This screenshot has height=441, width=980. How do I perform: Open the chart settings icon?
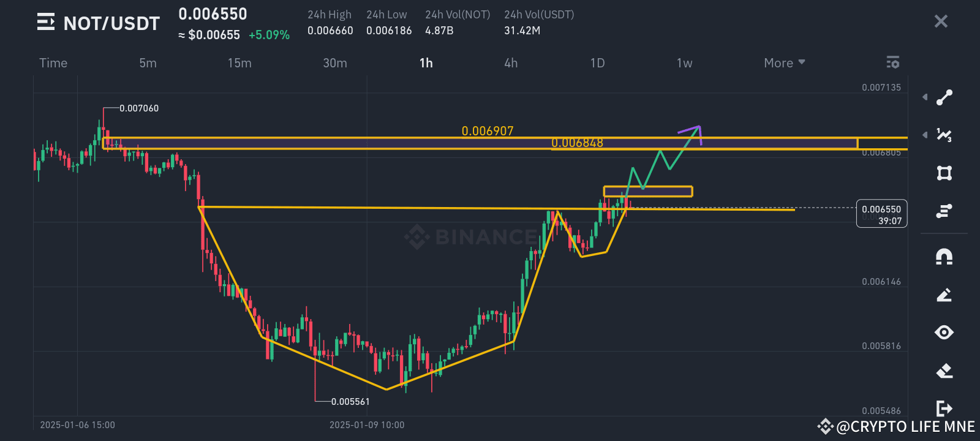pos(892,62)
